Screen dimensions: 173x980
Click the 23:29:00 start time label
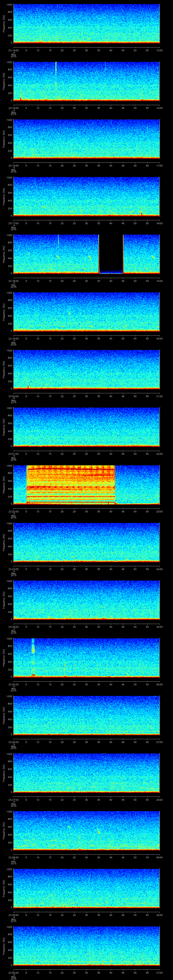[x=13, y=915]
